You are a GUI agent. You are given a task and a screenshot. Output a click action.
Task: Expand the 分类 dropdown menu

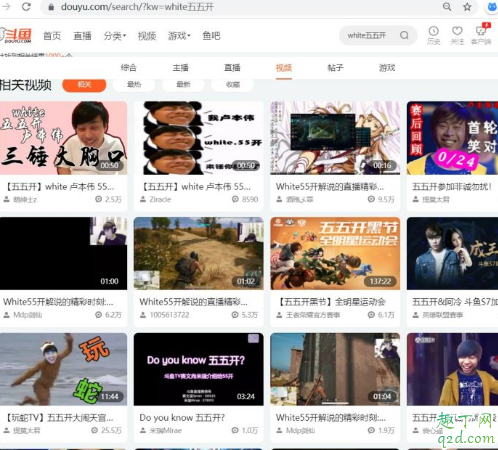coord(115,36)
